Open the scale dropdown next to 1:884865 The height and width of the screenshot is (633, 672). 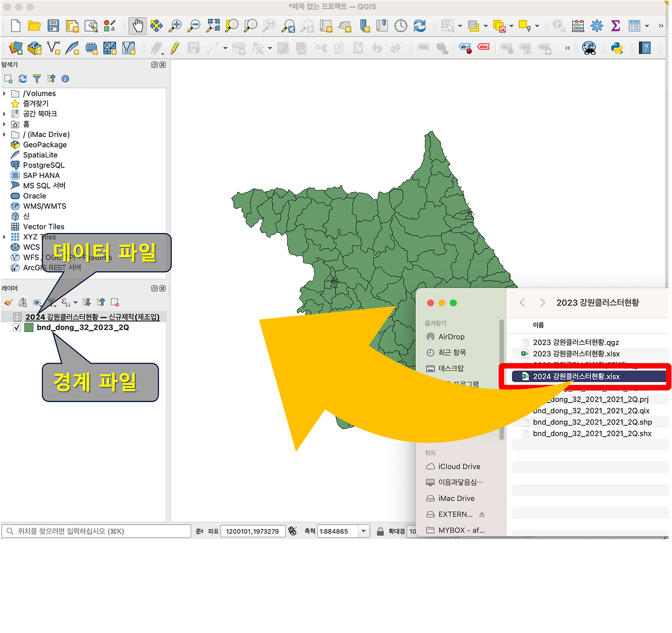(x=363, y=531)
